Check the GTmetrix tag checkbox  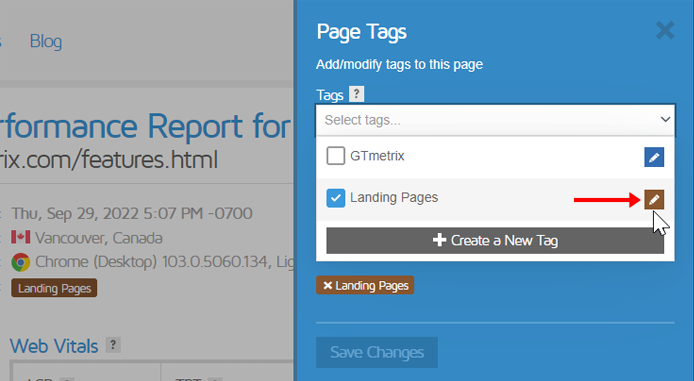335,156
